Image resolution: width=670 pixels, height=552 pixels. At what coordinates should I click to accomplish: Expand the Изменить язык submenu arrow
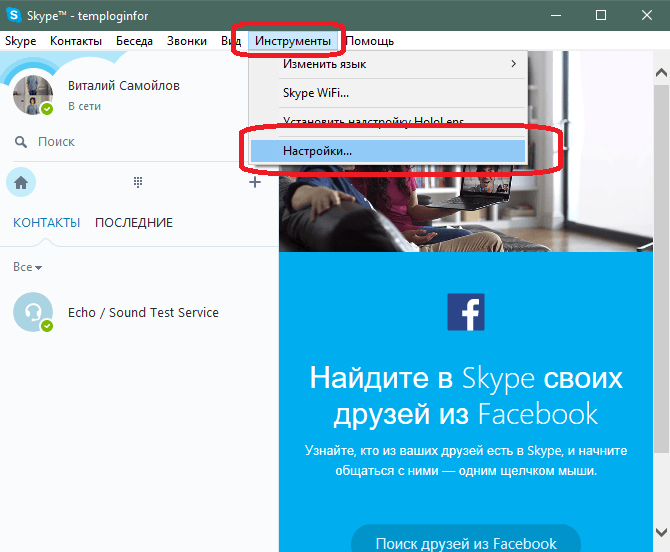[514, 64]
